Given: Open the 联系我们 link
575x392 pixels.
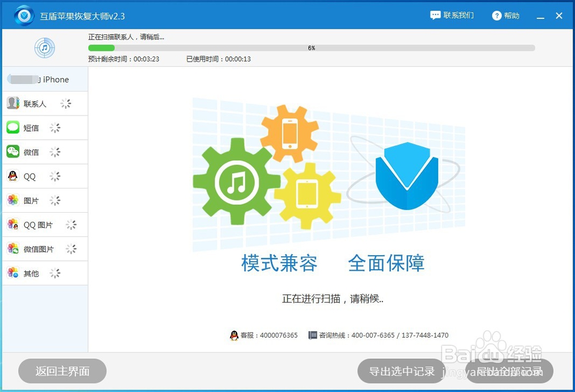Looking at the screenshot, I should pyautogui.click(x=458, y=16).
